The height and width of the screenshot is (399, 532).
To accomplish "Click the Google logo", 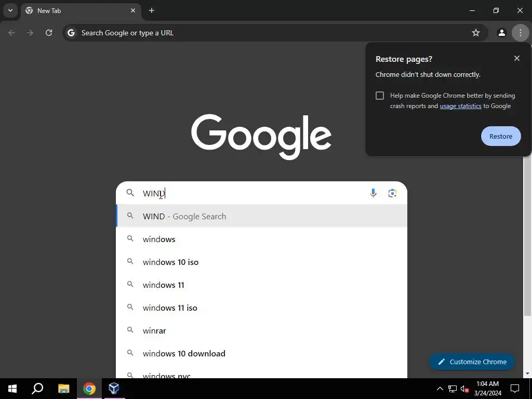I will tap(261, 137).
